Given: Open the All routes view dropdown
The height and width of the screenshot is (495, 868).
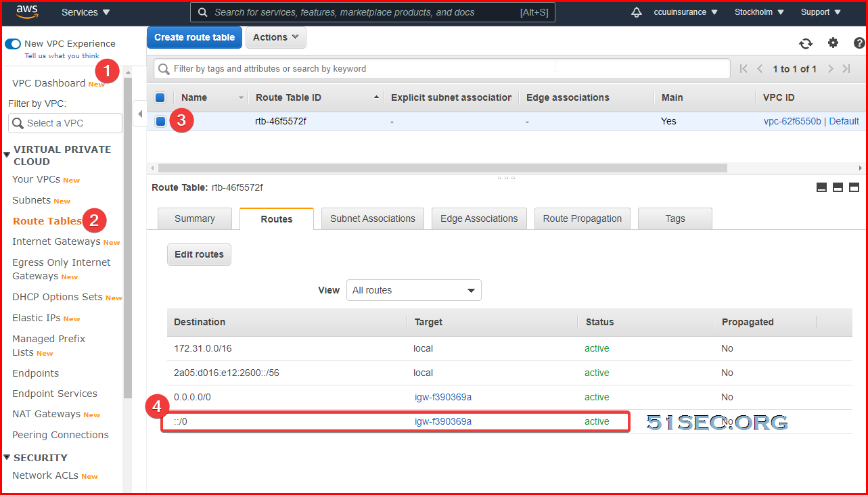Looking at the screenshot, I should (414, 290).
